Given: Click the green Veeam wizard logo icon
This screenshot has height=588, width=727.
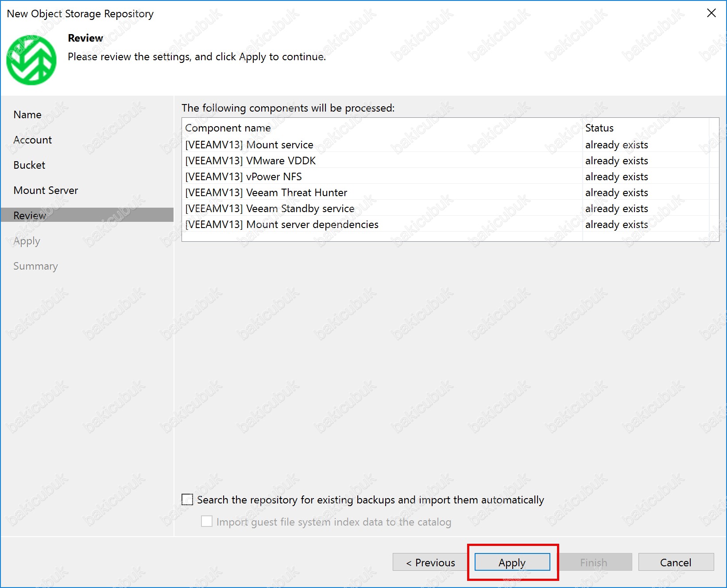Looking at the screenshot, I should coord(31,60).
